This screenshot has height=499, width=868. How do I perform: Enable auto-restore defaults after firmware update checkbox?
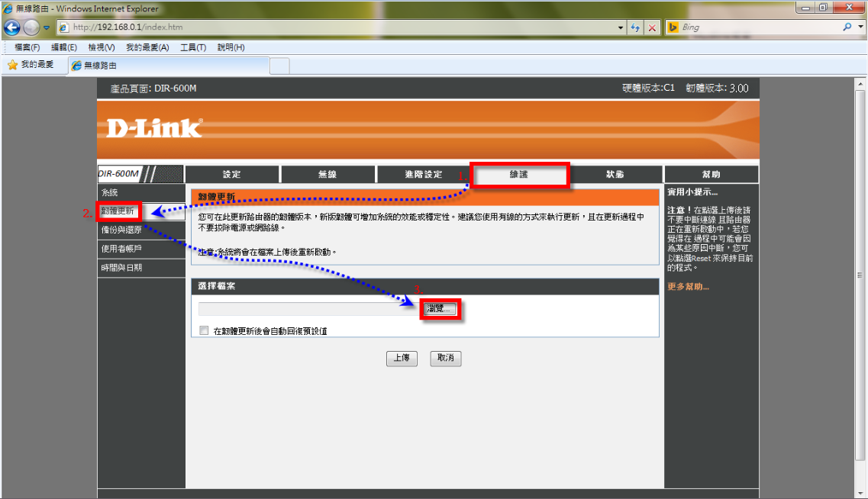tap(204, 331)
